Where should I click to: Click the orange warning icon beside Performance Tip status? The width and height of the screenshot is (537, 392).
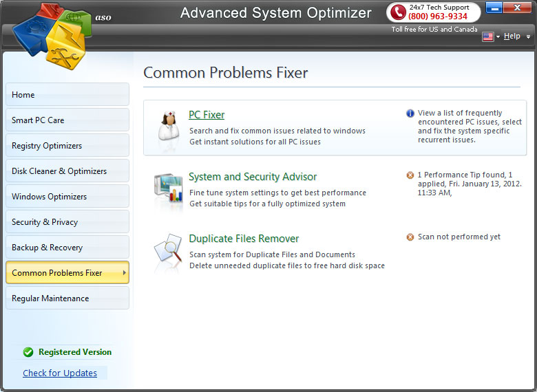click(x=410, y=175)
